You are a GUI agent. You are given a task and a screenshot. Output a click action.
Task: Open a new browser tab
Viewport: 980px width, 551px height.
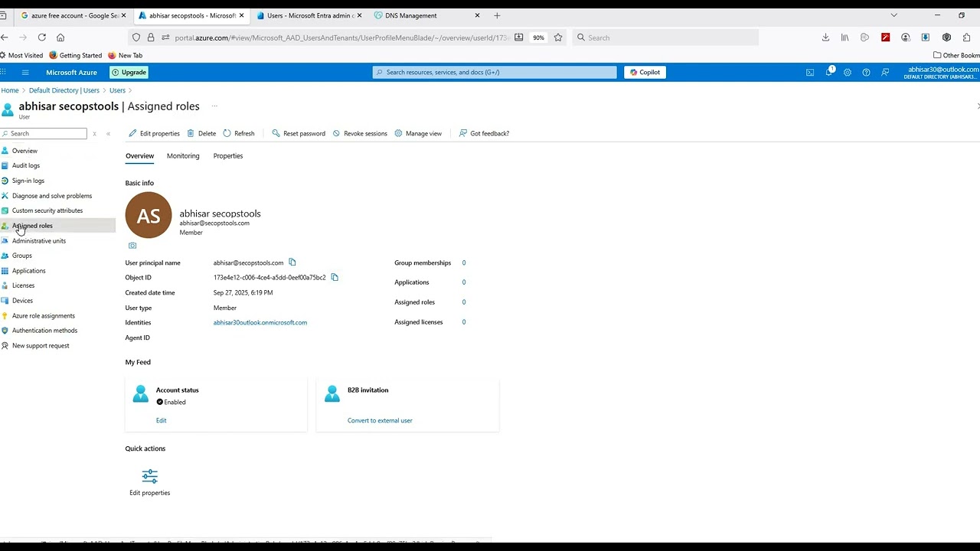tap(497, 15)
